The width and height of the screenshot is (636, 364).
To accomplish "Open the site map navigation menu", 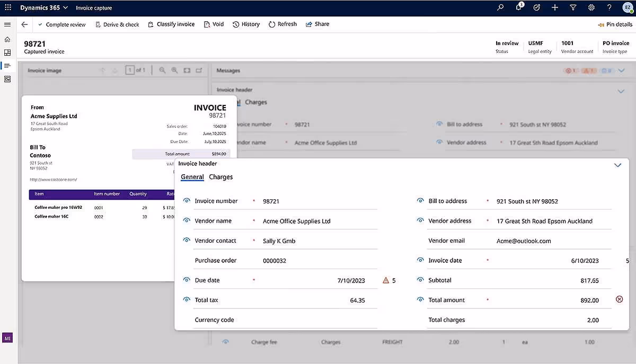I will pos(7,24).
